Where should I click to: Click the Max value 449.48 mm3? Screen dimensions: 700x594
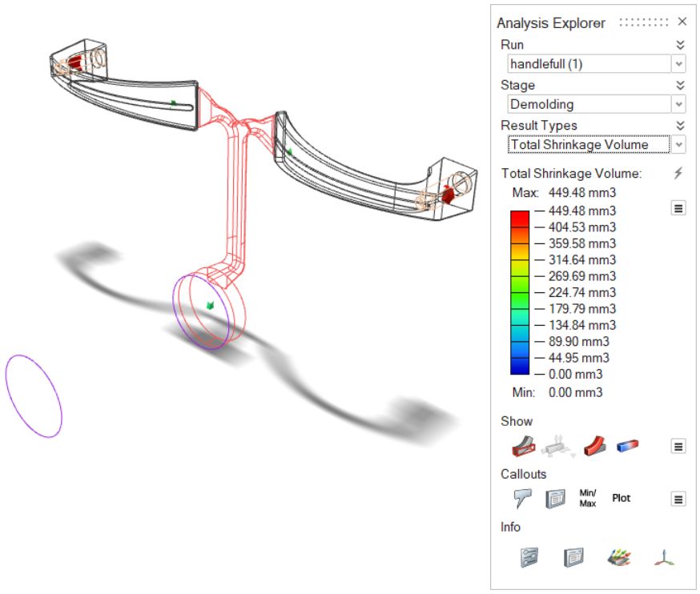click(582, 193)
